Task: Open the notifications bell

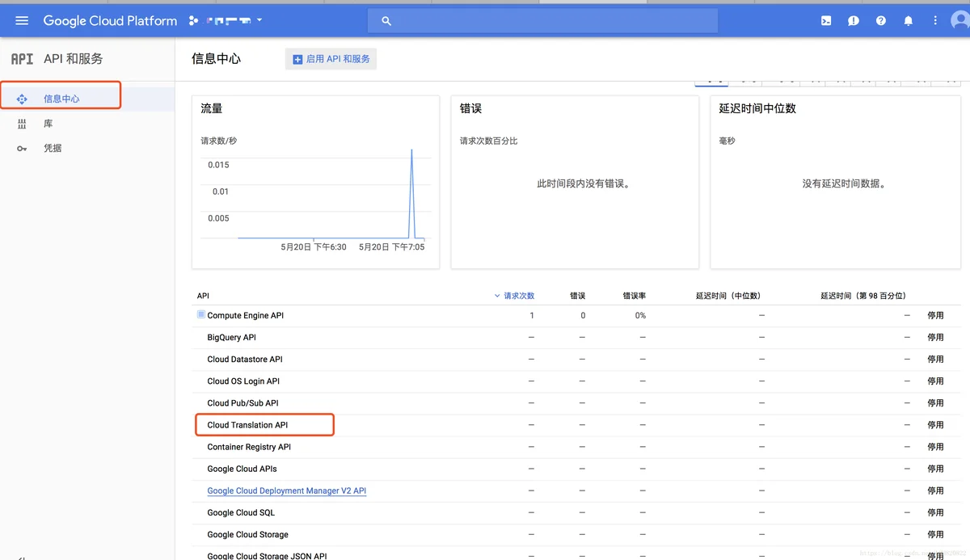Action: pyautogui.click(x=909, y=21)
